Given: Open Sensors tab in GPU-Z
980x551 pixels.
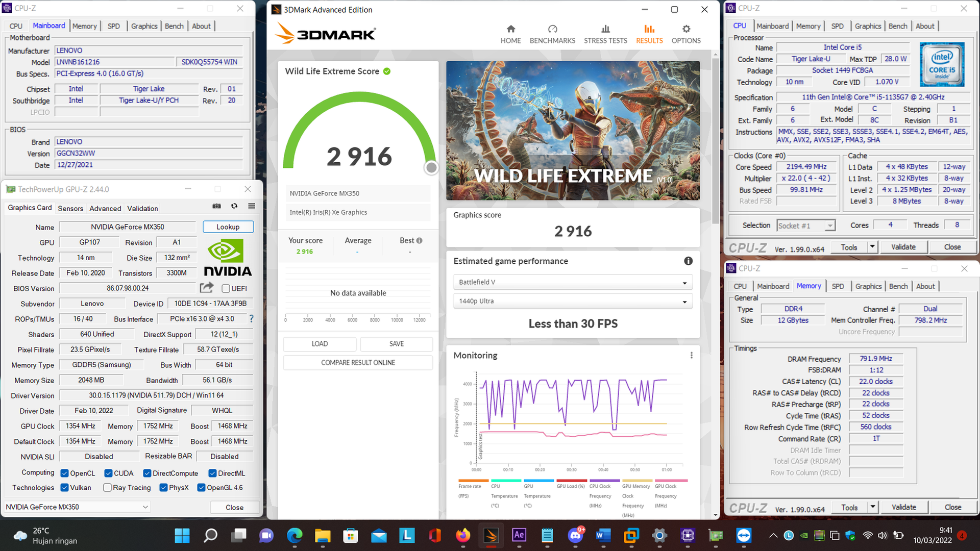Looking at the screenshot, I should point(70,208).
